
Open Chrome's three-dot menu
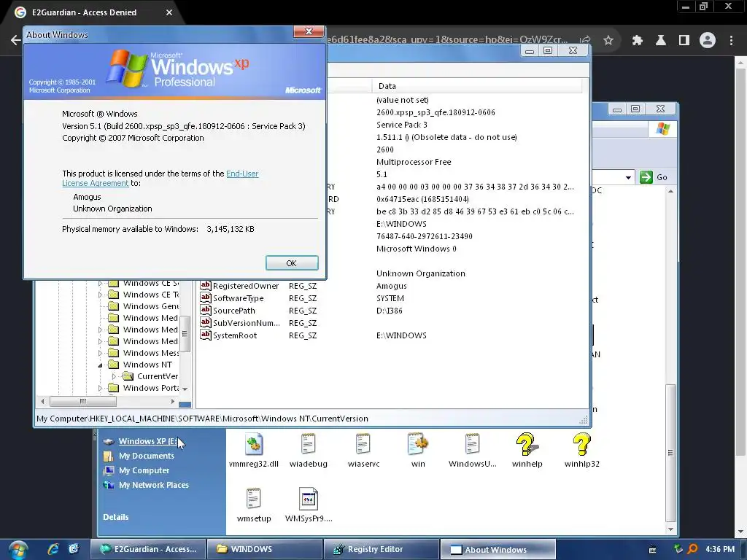tap(731, 40)
